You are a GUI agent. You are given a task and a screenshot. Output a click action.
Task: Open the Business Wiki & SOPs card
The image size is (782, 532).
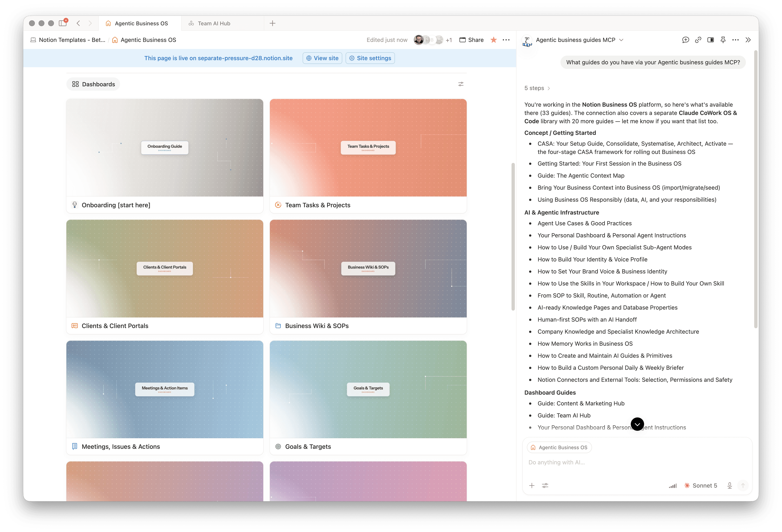pos(368,277)
